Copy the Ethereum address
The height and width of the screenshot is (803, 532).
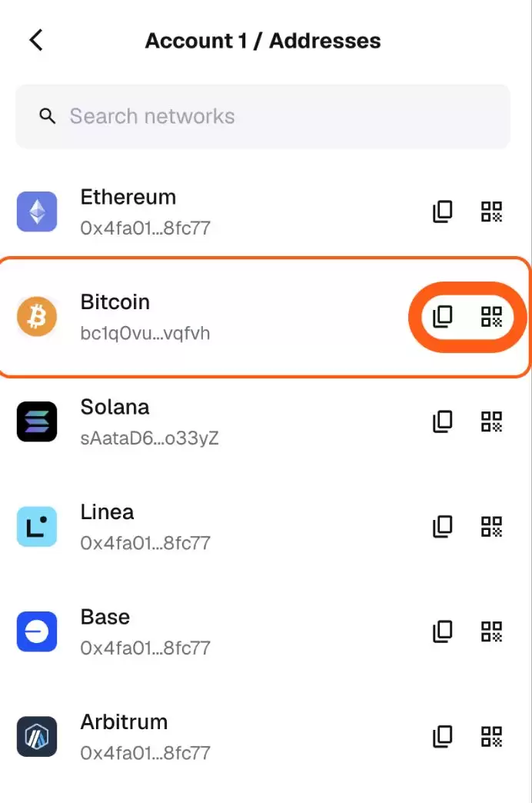click(x=442, y=212)
